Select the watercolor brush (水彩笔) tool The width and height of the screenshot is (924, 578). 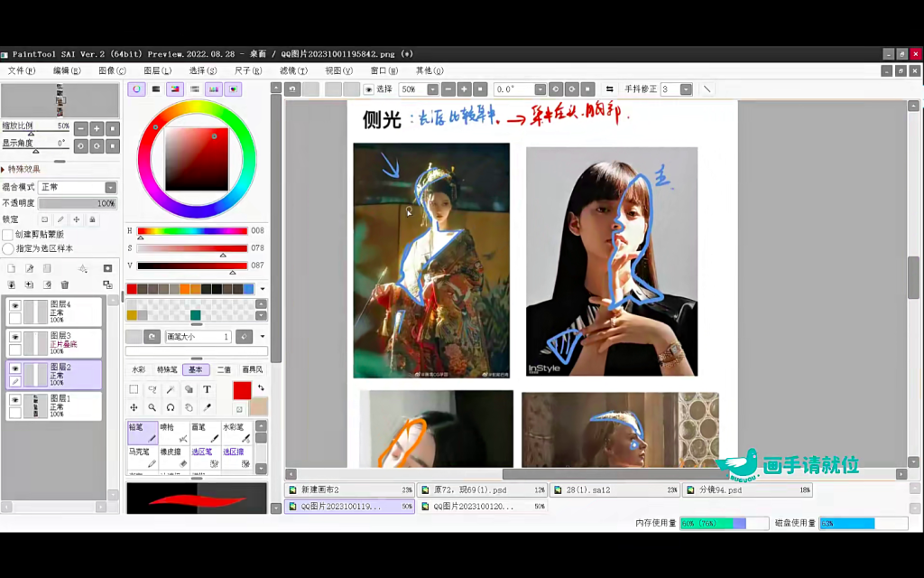click(236, 433)
